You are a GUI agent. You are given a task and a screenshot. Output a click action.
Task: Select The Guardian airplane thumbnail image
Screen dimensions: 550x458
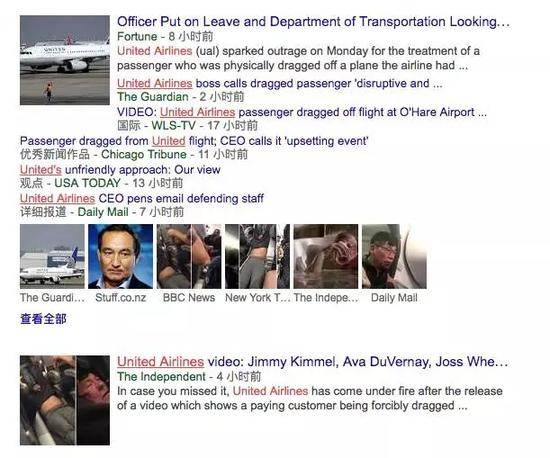[52, 256]
